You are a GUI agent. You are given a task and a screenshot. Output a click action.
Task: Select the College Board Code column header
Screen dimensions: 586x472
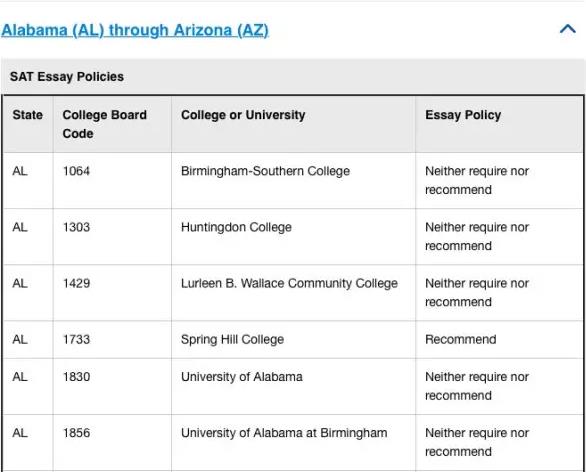(x=112, y=124)
